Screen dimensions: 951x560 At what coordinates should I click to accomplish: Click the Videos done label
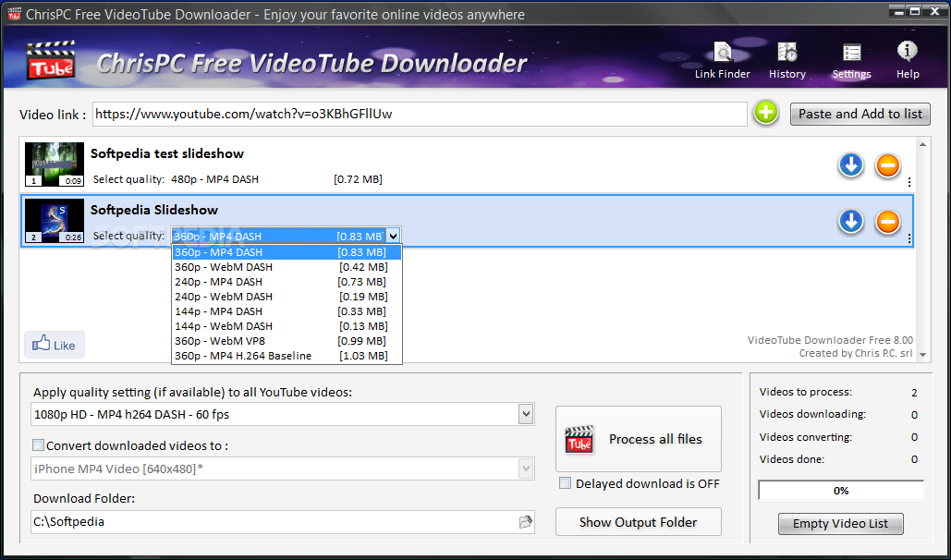tap(791, 459)
